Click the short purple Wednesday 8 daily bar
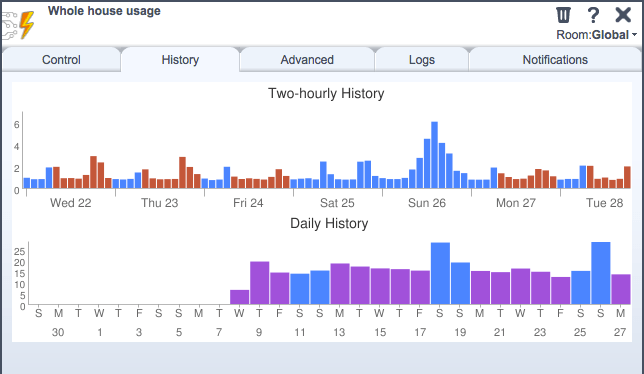 tap(239, 297)
